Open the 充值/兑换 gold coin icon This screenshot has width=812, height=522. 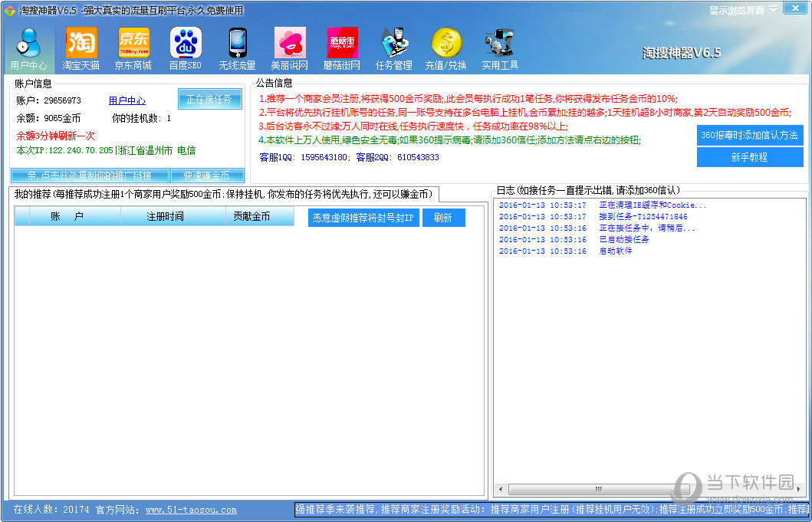(x=446, y=49)
